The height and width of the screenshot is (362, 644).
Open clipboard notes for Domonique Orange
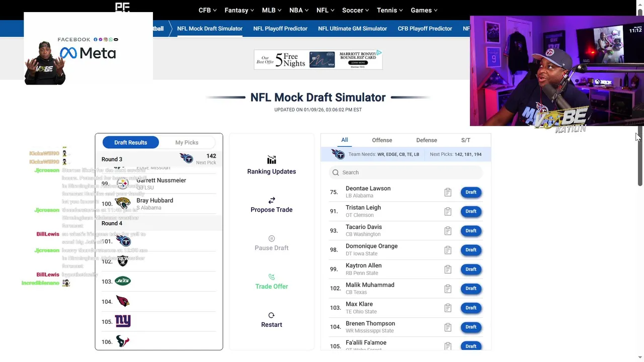tap(448, 250)
